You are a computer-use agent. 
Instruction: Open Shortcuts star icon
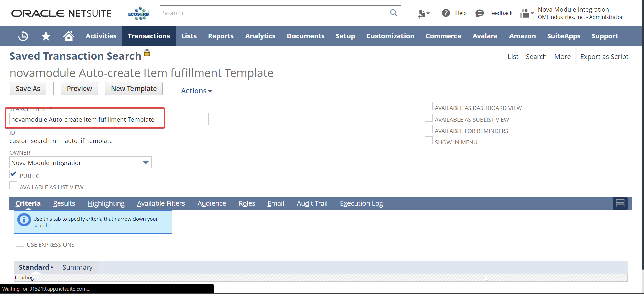[46, 36]
